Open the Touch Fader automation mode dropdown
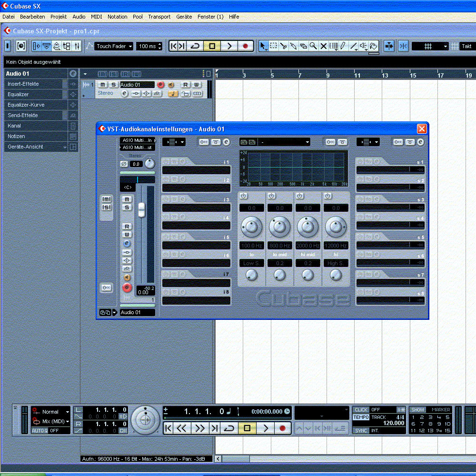The width and height of the screenshot is (476, 476). (114, 46)
